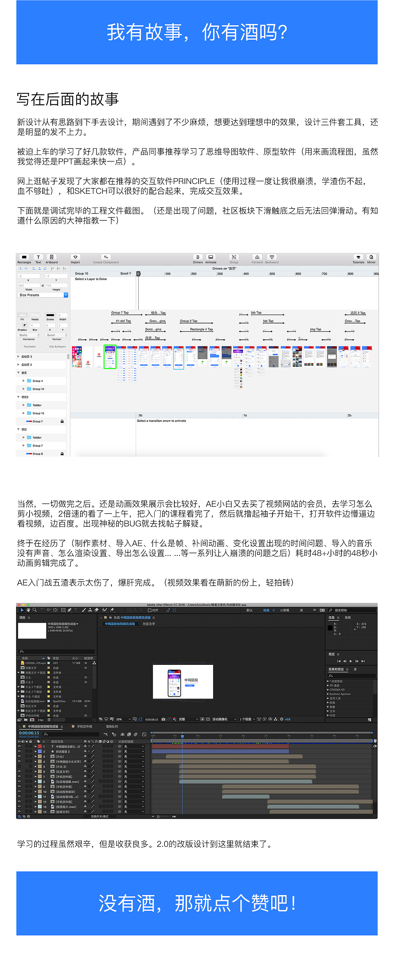Viewport: 394px width, 980px height.
Task: Open the Animate panel icon
Action: pyautogui.click(x=210, y=257)
